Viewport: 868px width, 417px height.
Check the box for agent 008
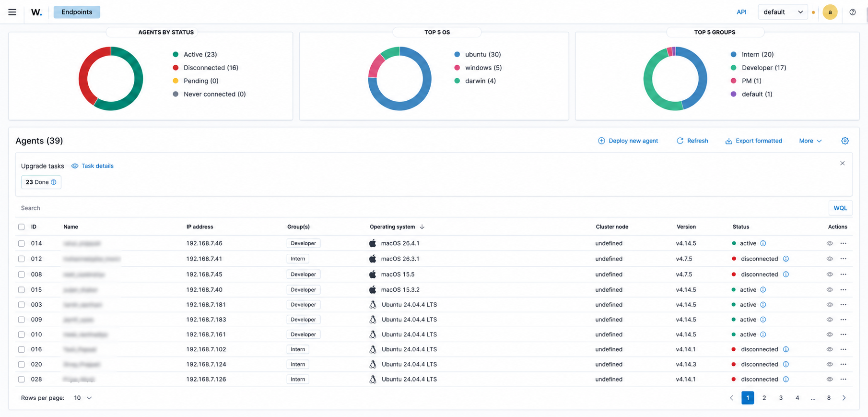click(21, 274)
